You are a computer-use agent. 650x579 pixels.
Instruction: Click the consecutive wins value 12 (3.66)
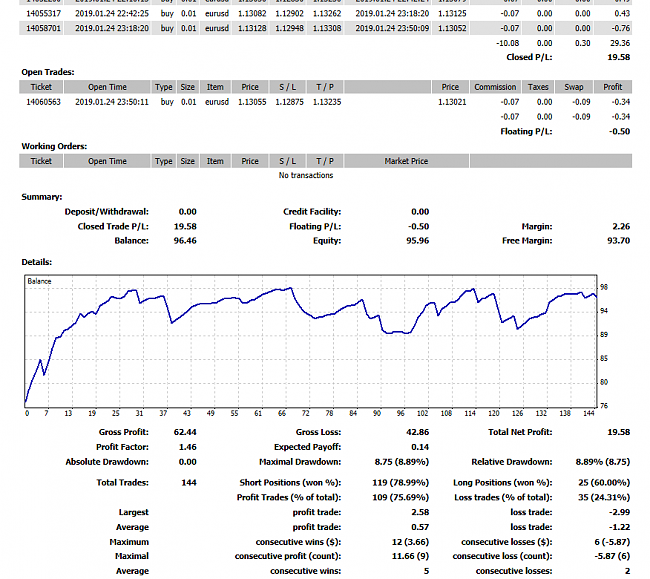click(410, 542)
